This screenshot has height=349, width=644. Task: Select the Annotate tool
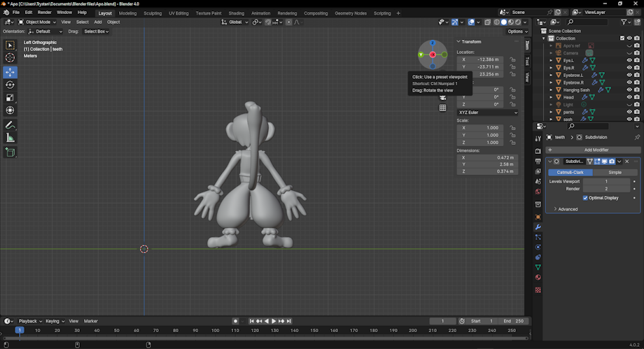[x=10, y=125]
